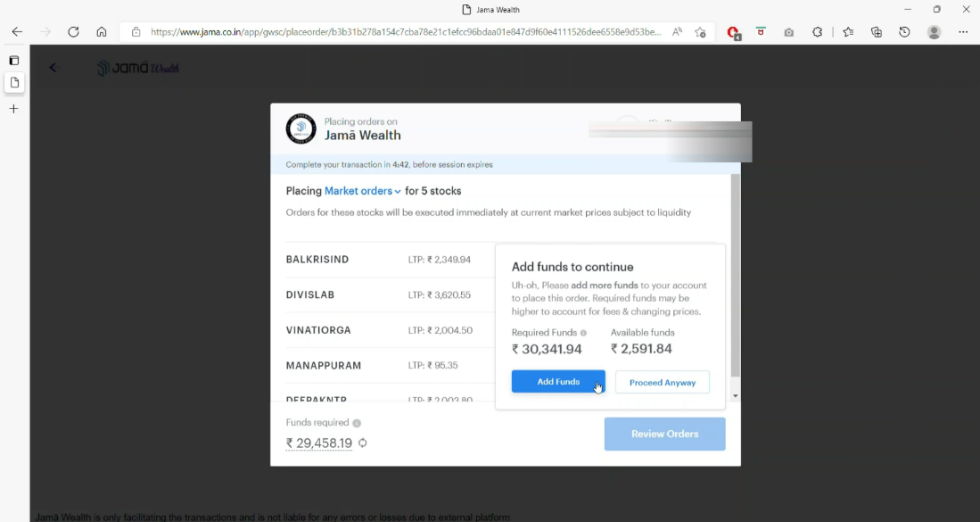Click the ₹ 2,591.84 available funds value

pyautogui.click(x=641, y=349)
